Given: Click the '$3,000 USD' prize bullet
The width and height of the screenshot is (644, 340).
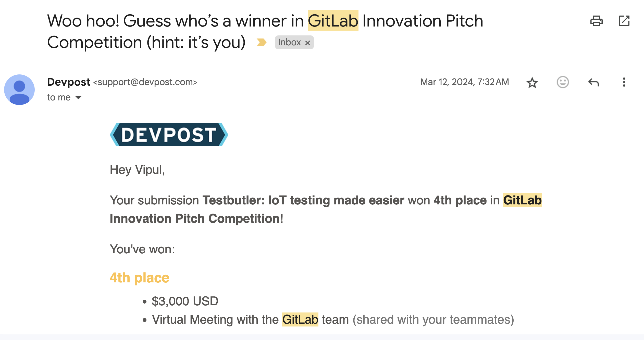Looking at the screenshot, I should pyautogui.click(x=185, y=301).
